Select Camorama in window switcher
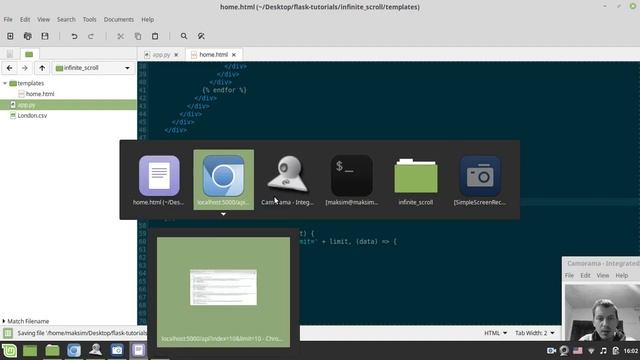 287,180
